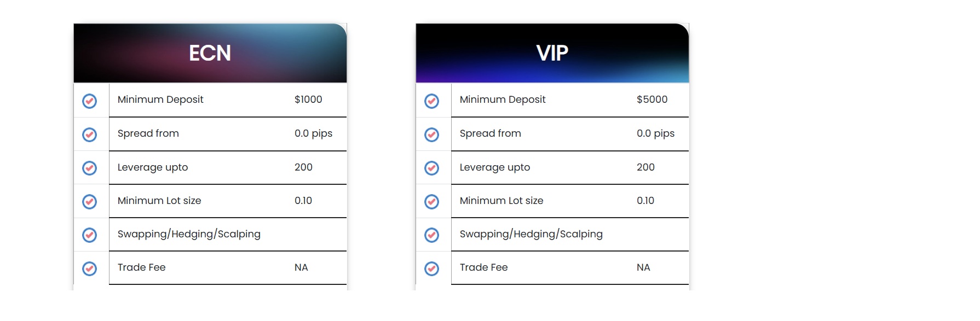Click the ECN Minimum Lot size checkmark icon

(x=90, y=202)
